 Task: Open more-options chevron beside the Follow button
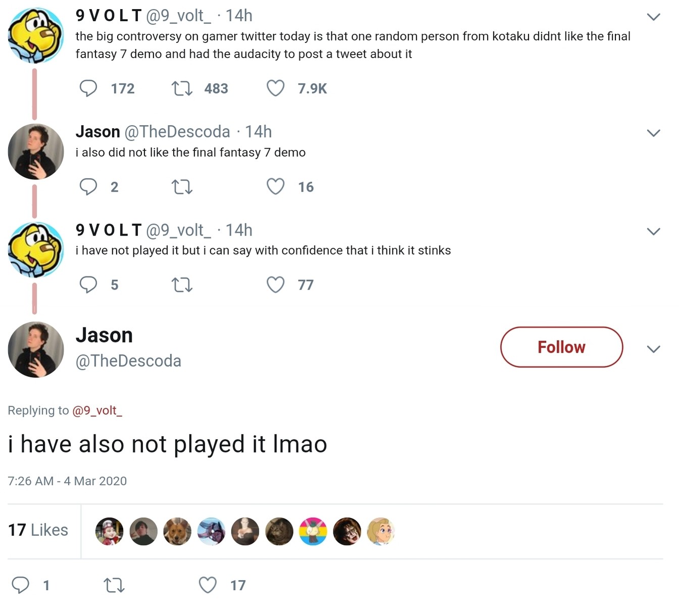(653, 349)
